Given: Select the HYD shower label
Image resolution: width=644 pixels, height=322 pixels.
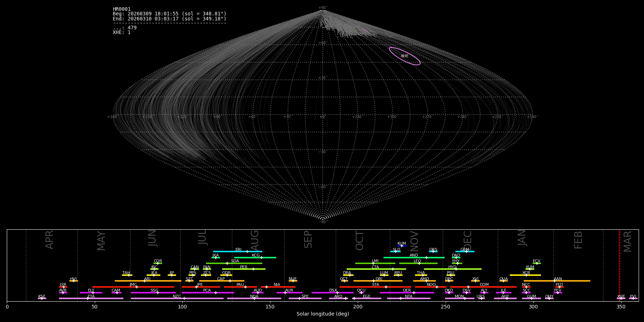Looking at the screenshot, I should (453, 267).
